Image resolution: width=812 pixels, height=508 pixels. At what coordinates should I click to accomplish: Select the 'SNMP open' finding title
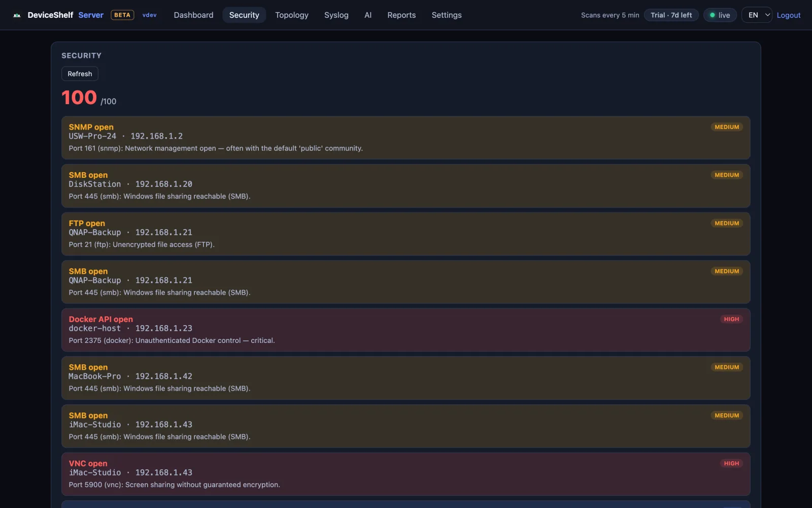[91, 127]
